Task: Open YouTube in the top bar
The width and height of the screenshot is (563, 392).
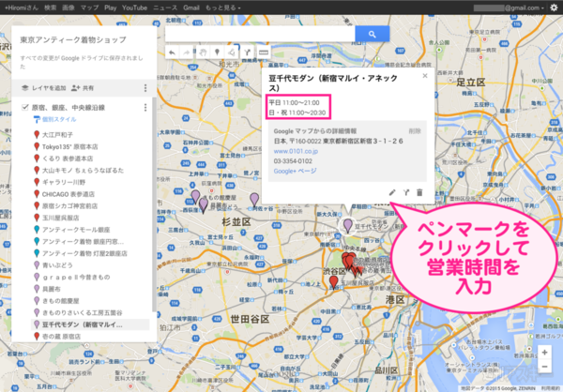Action: 134,8
